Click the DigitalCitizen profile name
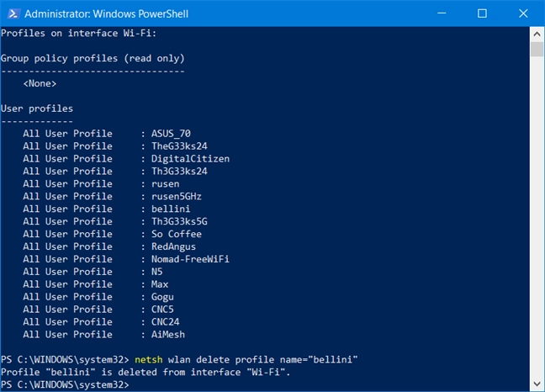This screenshot has height=392, width=545. [190, 159]
